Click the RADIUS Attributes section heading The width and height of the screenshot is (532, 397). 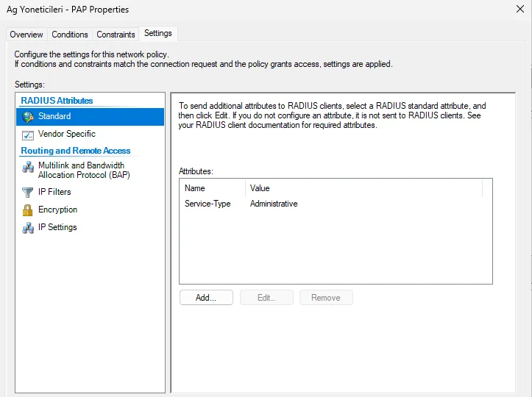tap(57, 101)
